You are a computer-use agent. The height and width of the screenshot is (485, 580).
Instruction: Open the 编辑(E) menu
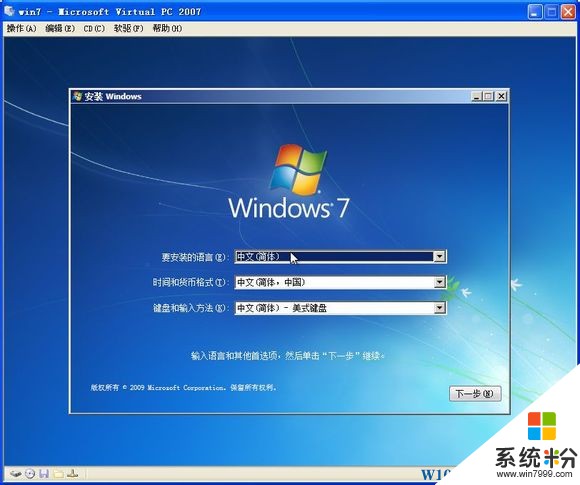pyautogui.click(x=60, y=28)
